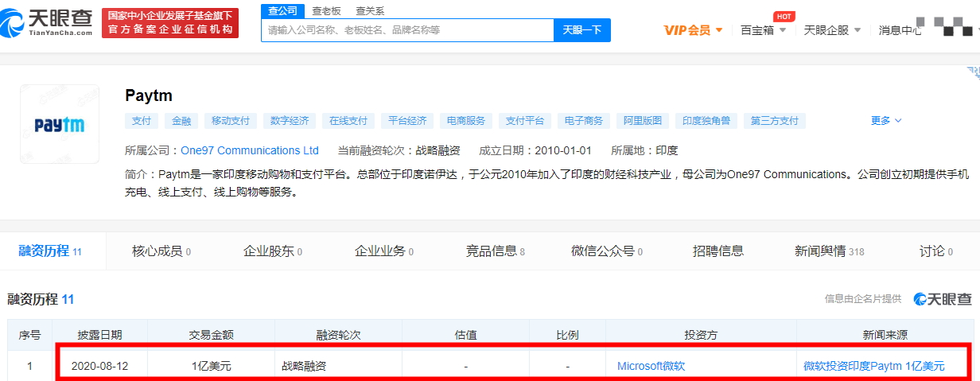Select the 查老板 search tab
This screenshot has height=381, width=980.
326,11
